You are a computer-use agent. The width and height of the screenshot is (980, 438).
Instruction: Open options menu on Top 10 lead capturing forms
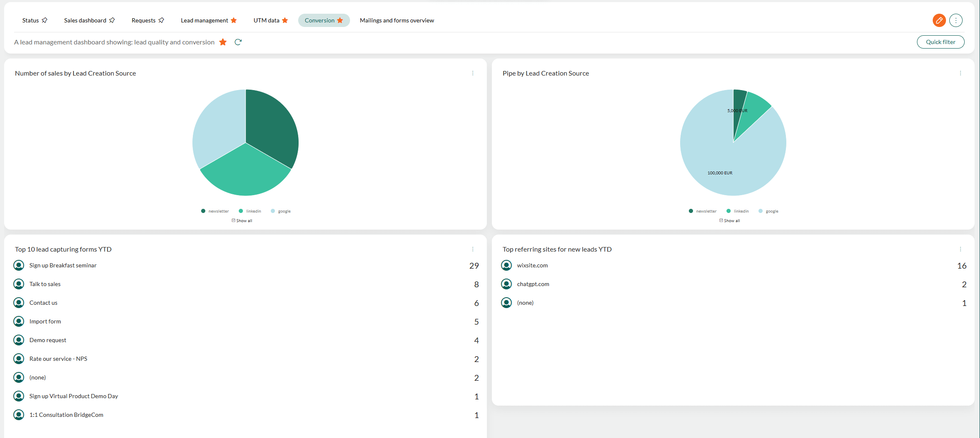(x=473, y=249)
